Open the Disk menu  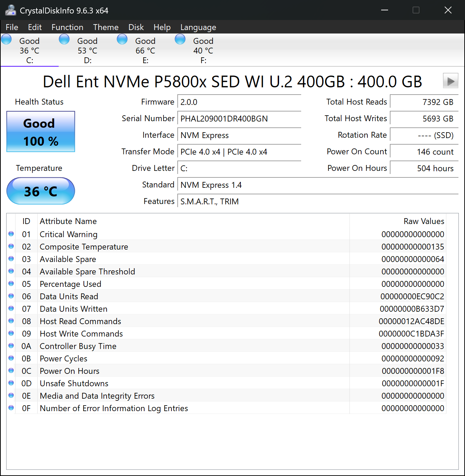pos(136,27)
